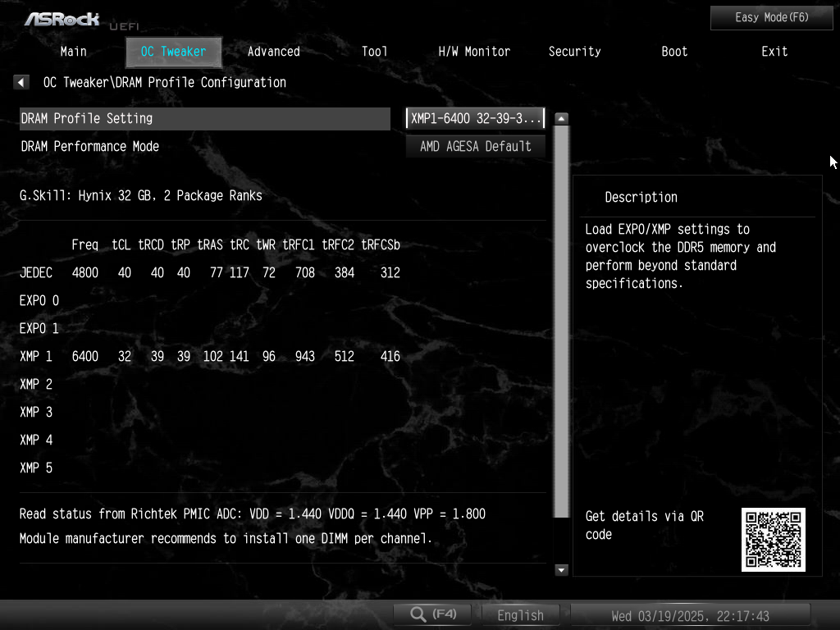Click the XMP 1 tRFC1 value 943

click(305, 356)
